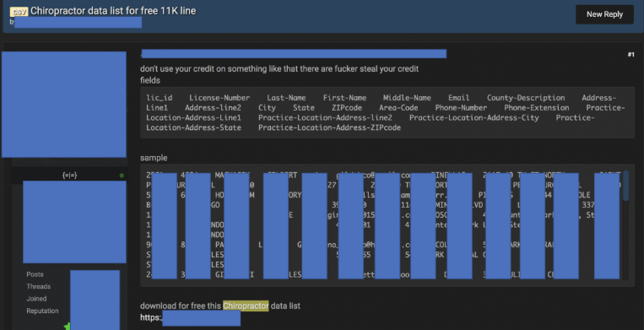Viewport: 644px width, 330px height.
Task: Click the Posts stat label
Action: [35, 274]
